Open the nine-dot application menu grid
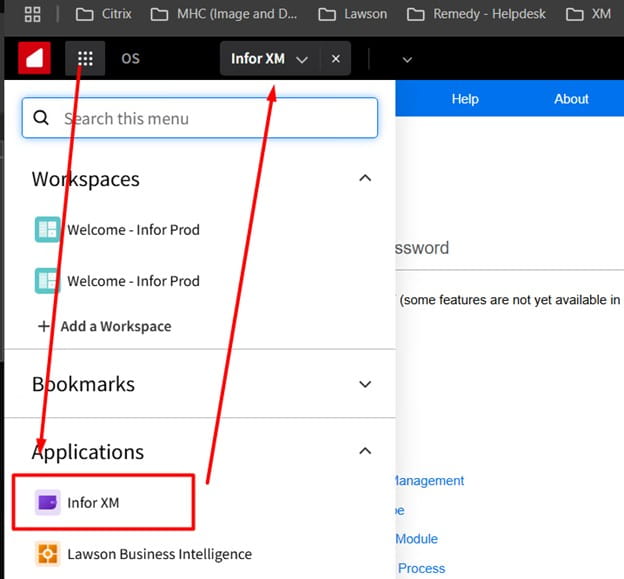The image size is (624, 579). (86, 59)
